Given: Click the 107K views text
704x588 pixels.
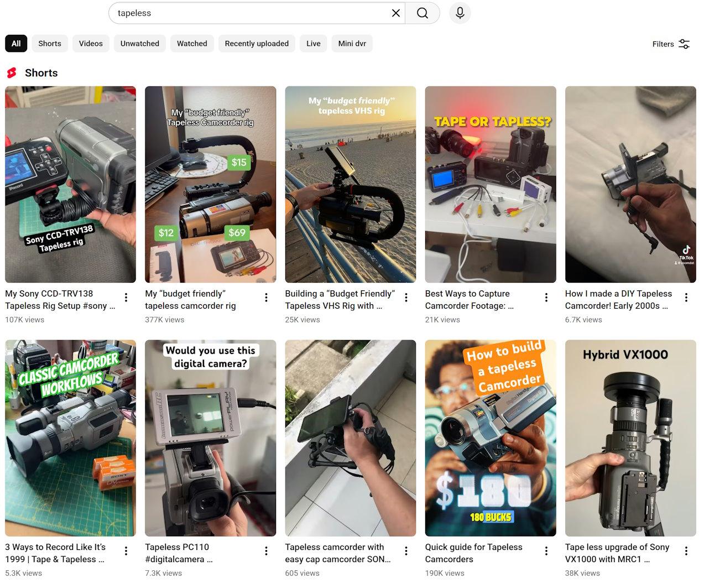Looking at the screenshot, I should (x=24, y=320).
